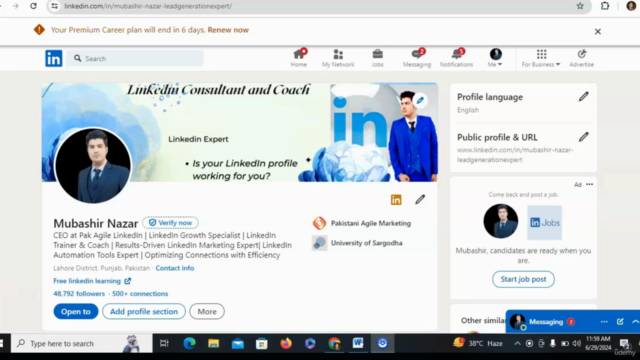Launch Microsoft Edge from taskbar
640x360 pixels.
pyautogui.click(x=189, y=343)
